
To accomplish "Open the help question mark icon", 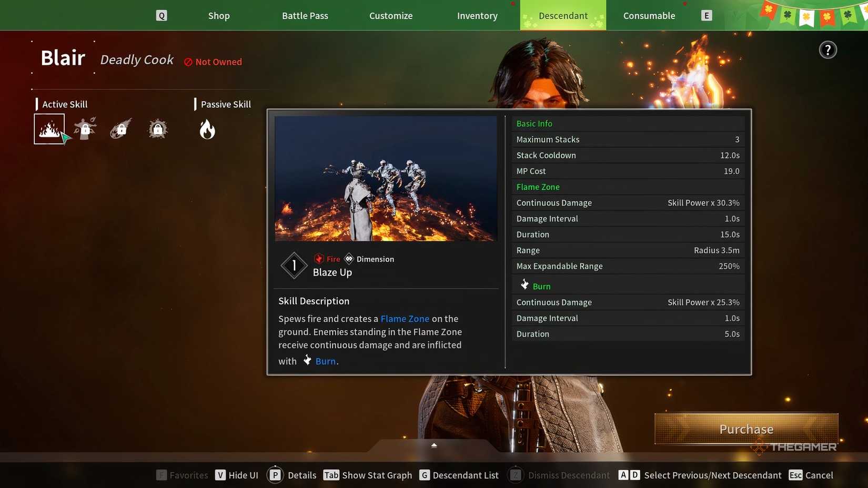I will click(827, 50).
